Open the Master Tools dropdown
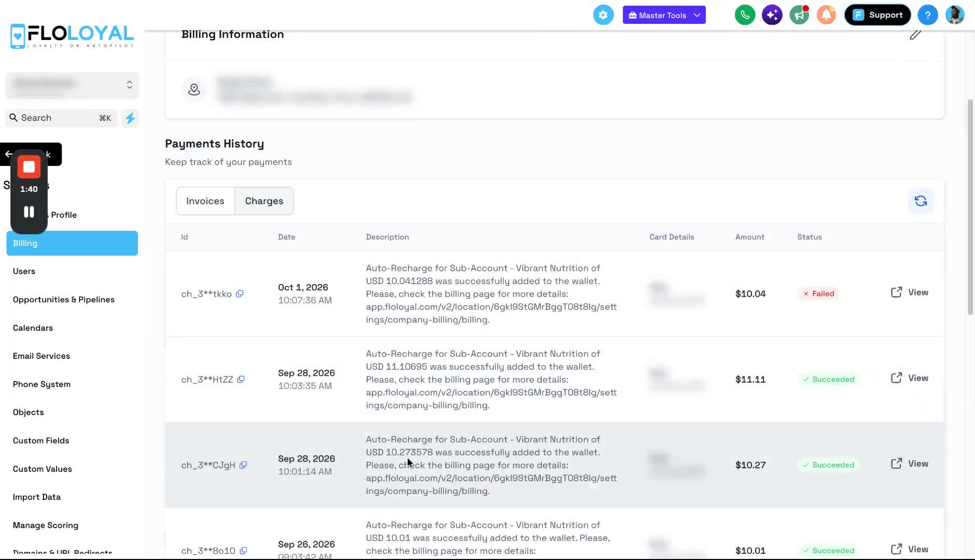The image size is (975, 560). click(664, 15)
